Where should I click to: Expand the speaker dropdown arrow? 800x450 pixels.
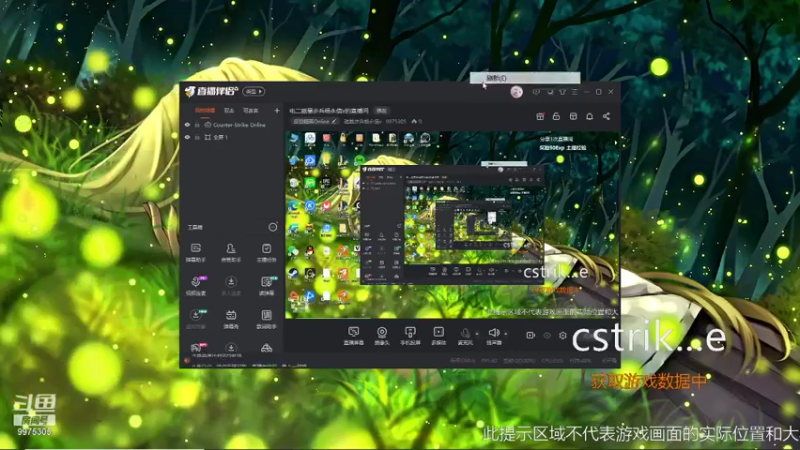pos(506,334)
